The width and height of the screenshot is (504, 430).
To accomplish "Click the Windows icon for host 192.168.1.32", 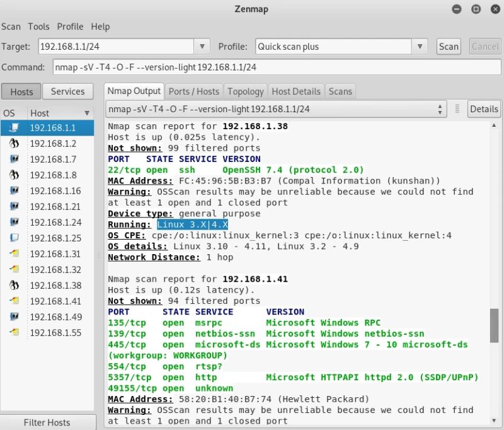I will 14,269.
